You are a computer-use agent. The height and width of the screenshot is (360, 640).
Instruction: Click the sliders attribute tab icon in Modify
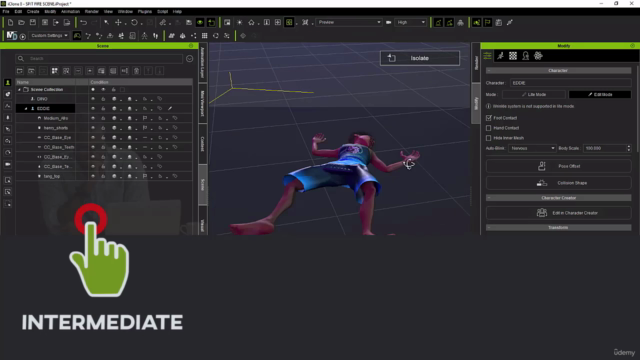click(487, 56)
